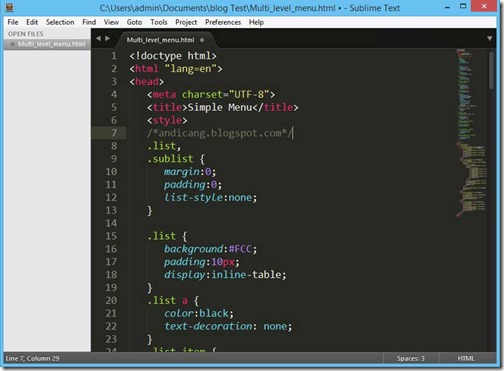Open the Project menu
The image size is (504, 371).
(186, 22)
